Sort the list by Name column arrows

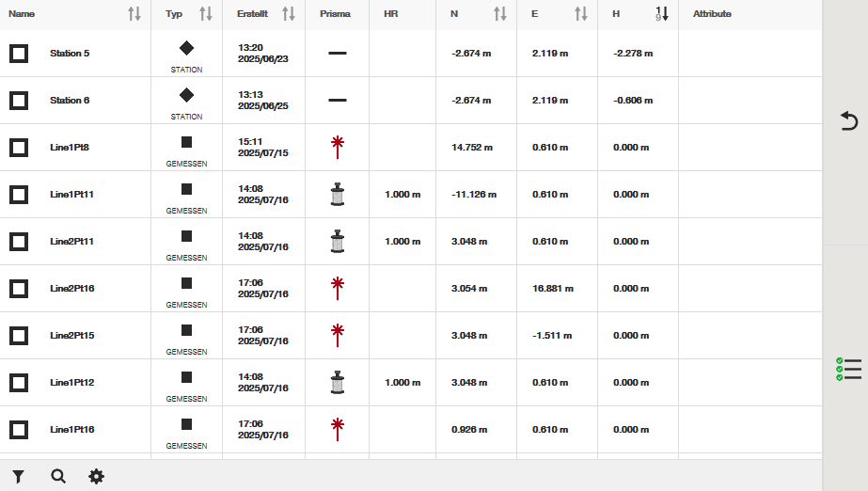tap(134, 14)
